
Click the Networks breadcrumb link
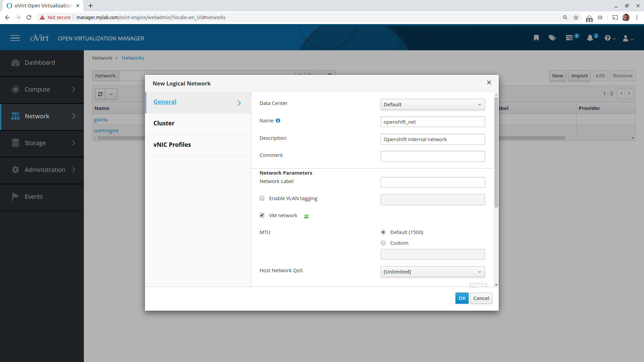click(133, 58)
